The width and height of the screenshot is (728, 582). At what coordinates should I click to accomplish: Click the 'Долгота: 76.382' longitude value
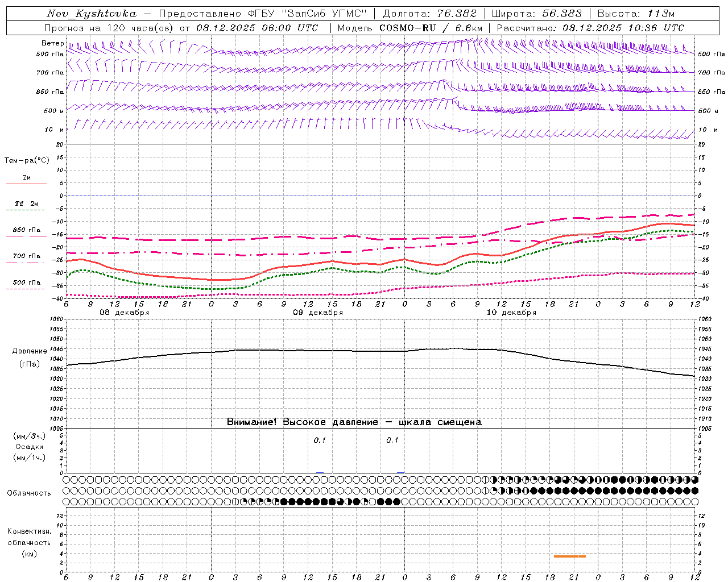click(x=429, y=14)
